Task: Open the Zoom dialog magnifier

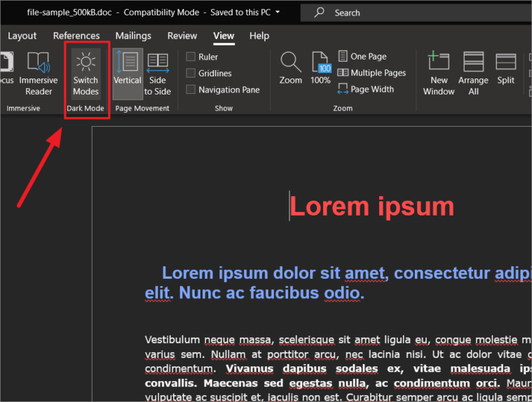Action: pos(291,68)
